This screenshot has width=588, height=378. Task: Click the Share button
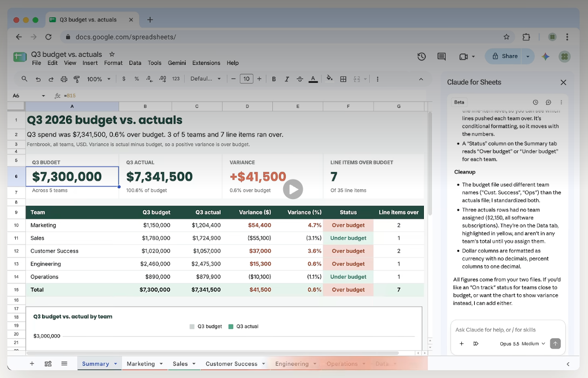(x=505, y=56)
